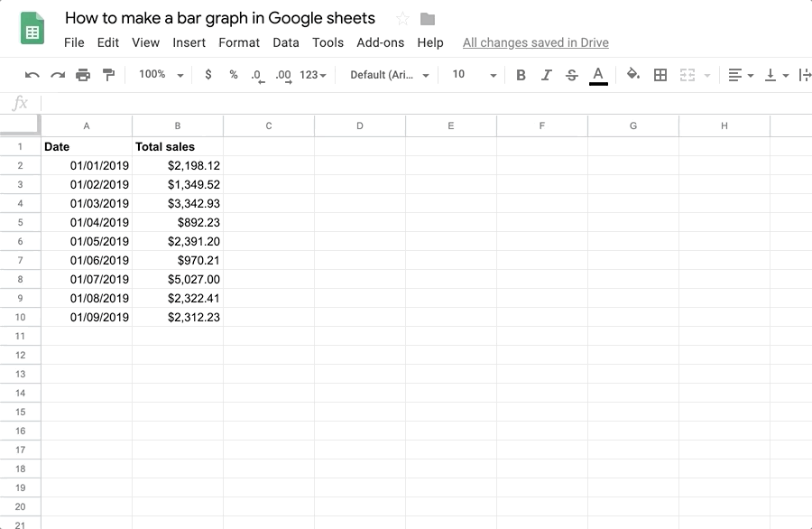Select cell containing 01/03/2019
Image resolution: width=812 pixels, height=529 pixels.
tap(87, 204)
